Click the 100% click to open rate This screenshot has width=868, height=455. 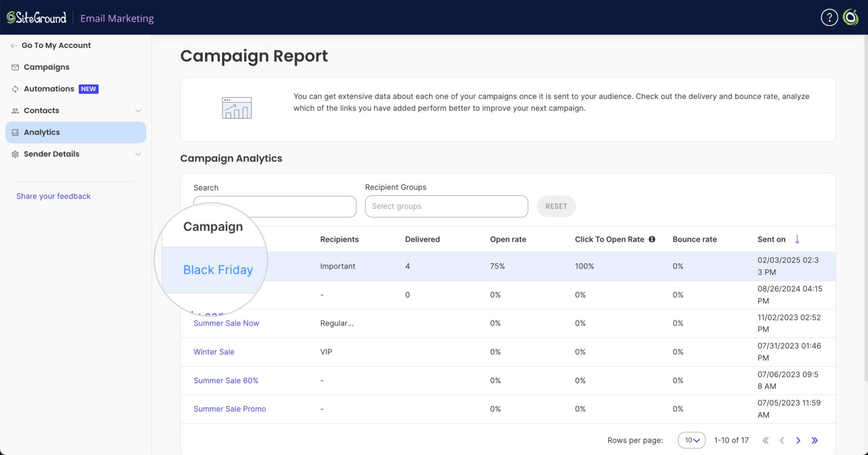[584, 266]
